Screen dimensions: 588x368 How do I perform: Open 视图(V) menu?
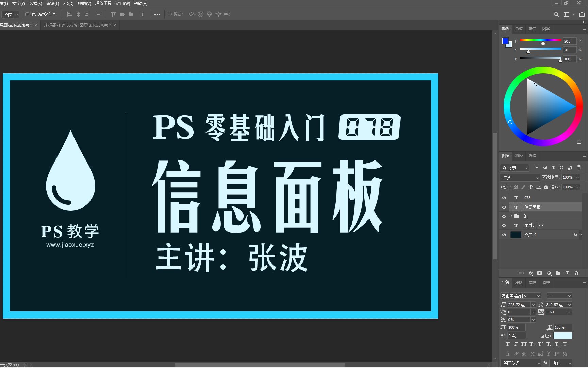click(84, 4)
